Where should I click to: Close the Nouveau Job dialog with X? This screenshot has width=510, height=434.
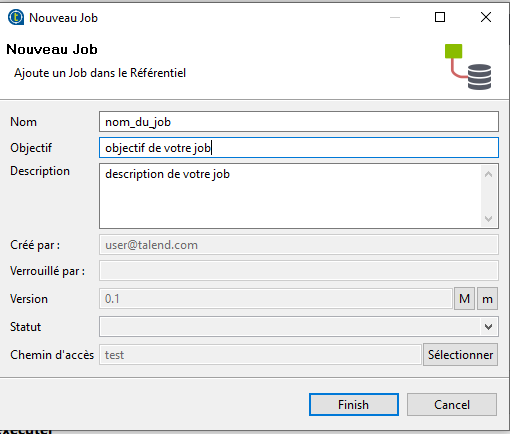(486, 17)
